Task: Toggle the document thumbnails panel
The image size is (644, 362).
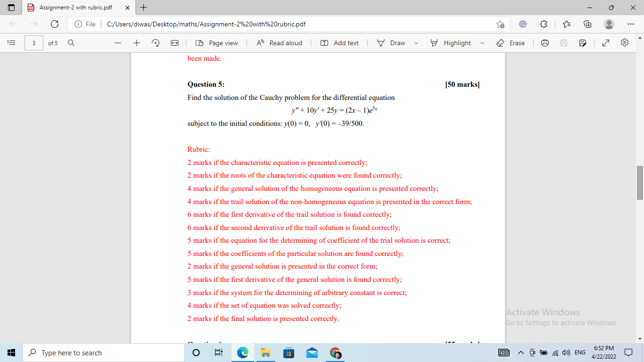Action: pos(11,43)
